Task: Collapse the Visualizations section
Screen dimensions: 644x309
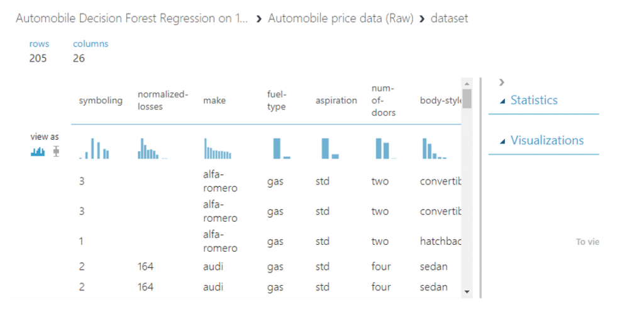Action: point(541,140)
